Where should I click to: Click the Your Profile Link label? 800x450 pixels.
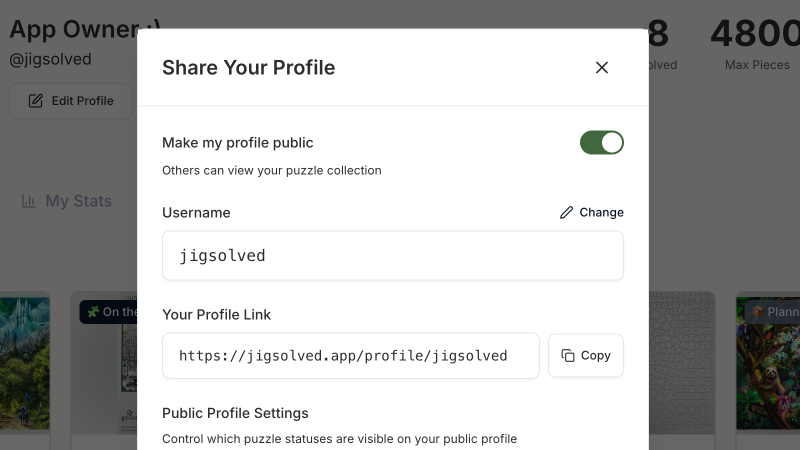(216, 314)
